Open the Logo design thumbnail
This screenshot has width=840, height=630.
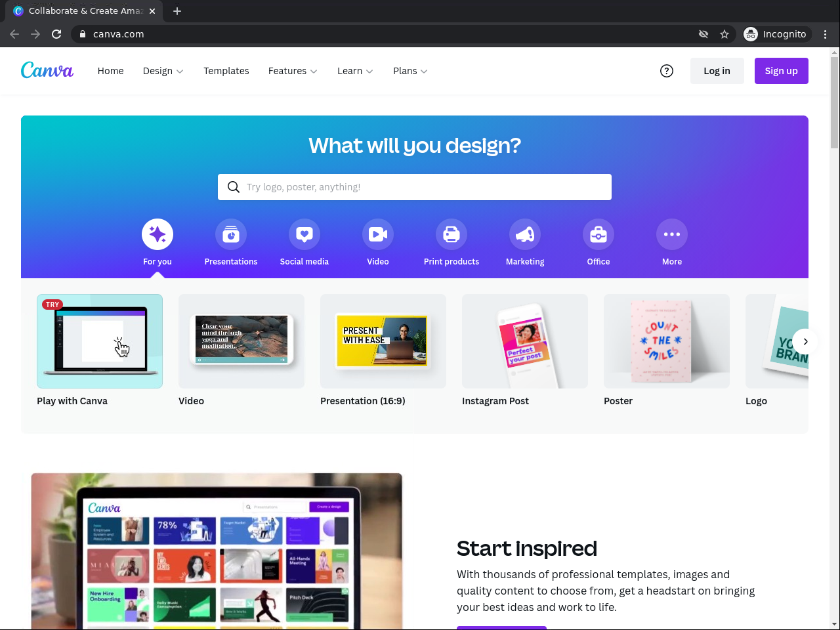[777, 341]
